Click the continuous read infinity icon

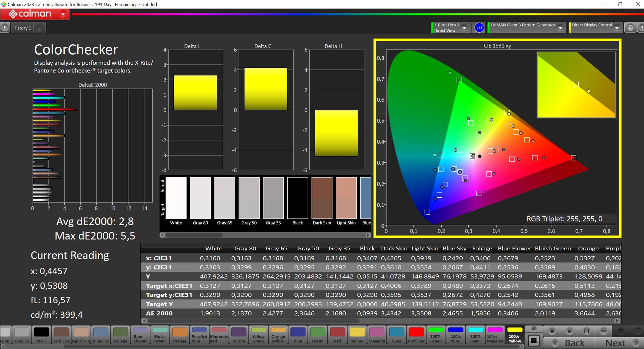point(603,331)
